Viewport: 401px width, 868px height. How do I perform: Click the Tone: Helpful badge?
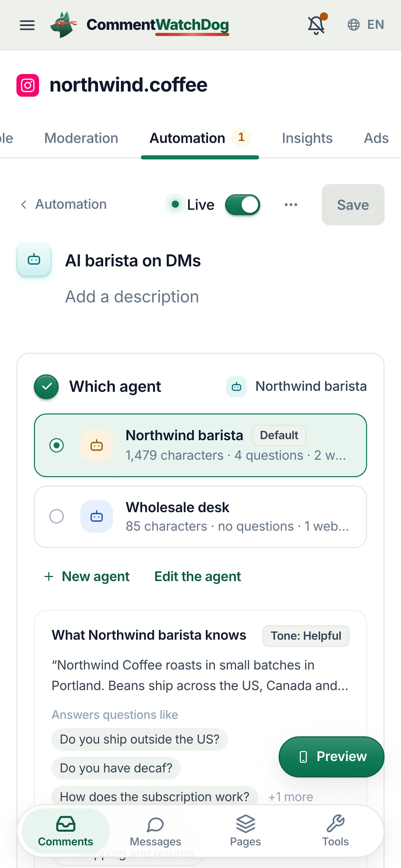(306, 636)
